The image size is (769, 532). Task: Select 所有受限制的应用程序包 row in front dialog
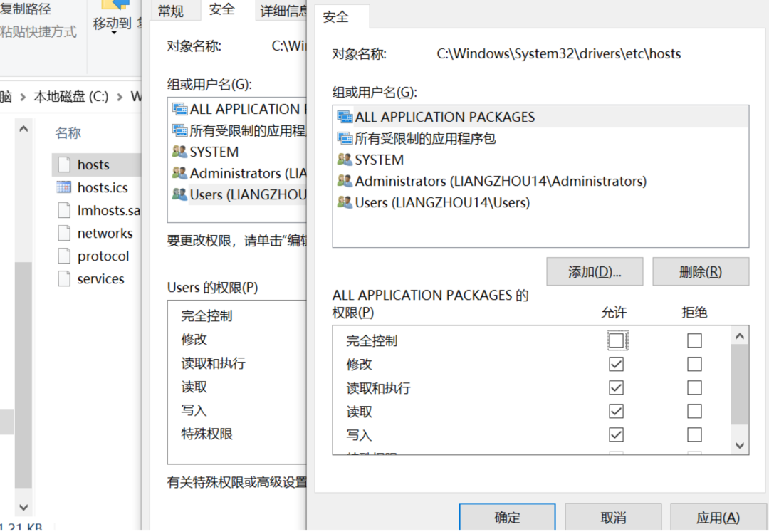click(x=540, y=138)
